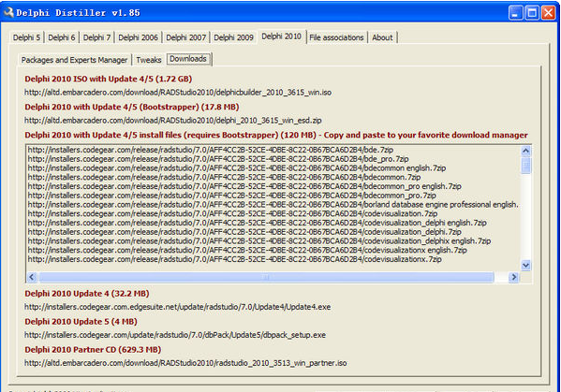Click the scroll right arrow of URL list
Screen dimensions: 561x392
pos(514,277)
